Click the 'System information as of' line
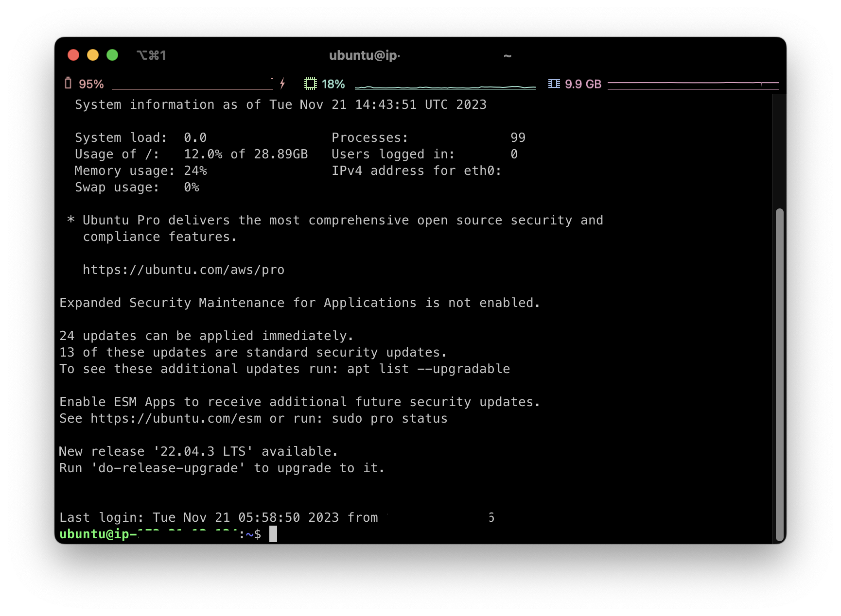The image size is (841, 616). pyautogui.click(x=280, y=104)
